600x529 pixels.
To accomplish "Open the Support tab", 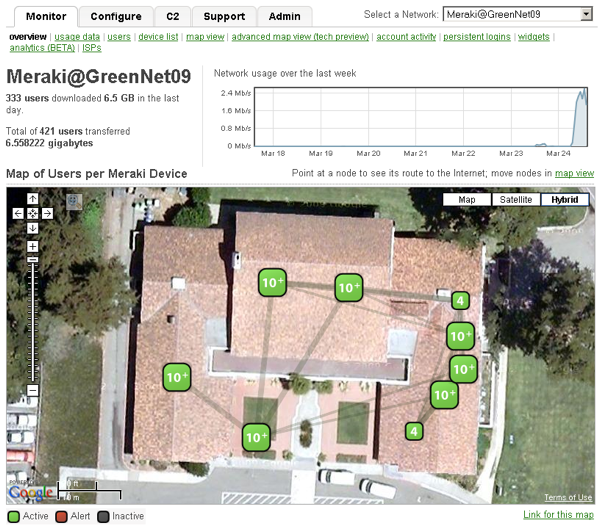I will point(224,16).
